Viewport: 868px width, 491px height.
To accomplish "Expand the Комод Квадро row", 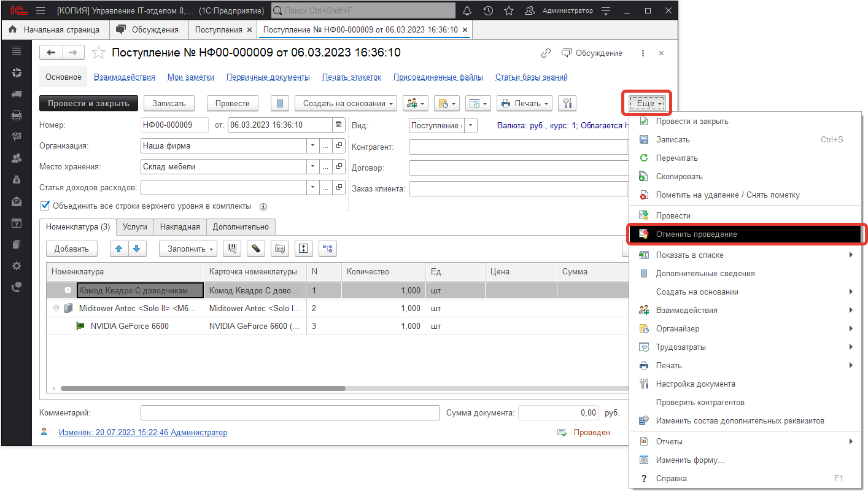I will pos(68,290).
